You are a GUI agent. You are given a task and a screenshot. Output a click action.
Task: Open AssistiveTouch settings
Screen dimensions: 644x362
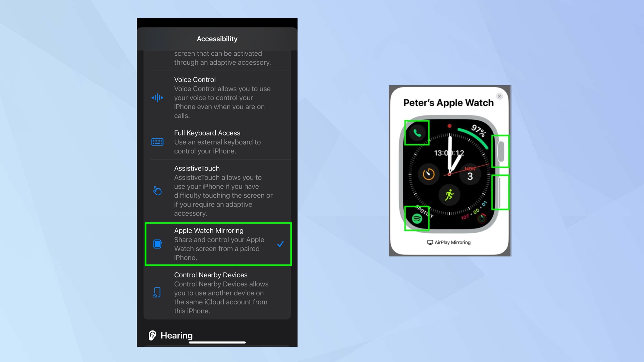pos(217,190)
